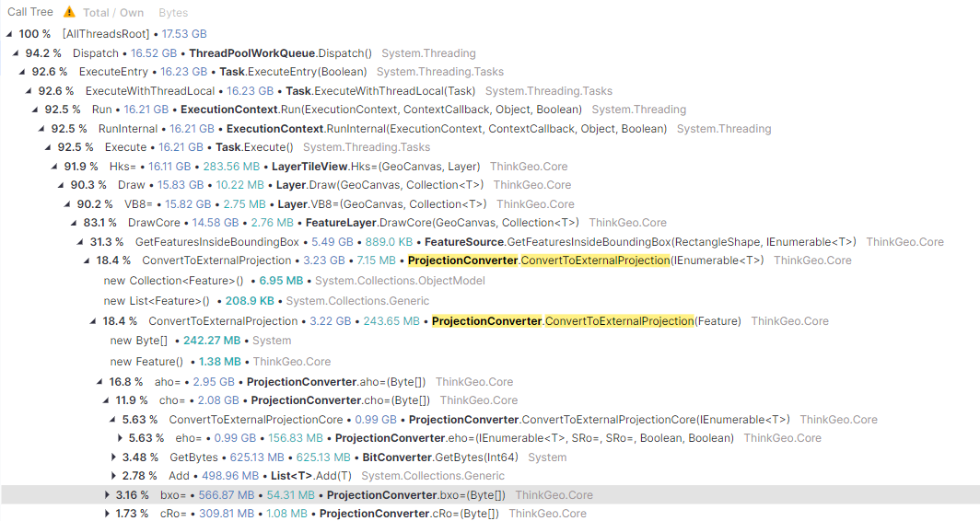Image resolution: width=980 pixels, height=521 pixels.
Task: Click the 94.2 % Dispatch percentage
Action: click(44, 53)
